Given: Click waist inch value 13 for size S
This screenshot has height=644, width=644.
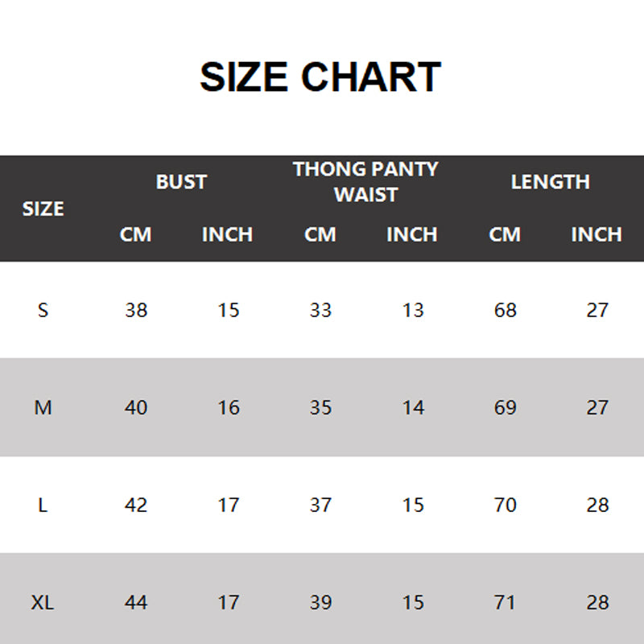Looking at the screenshot, I should click(413, 310).
